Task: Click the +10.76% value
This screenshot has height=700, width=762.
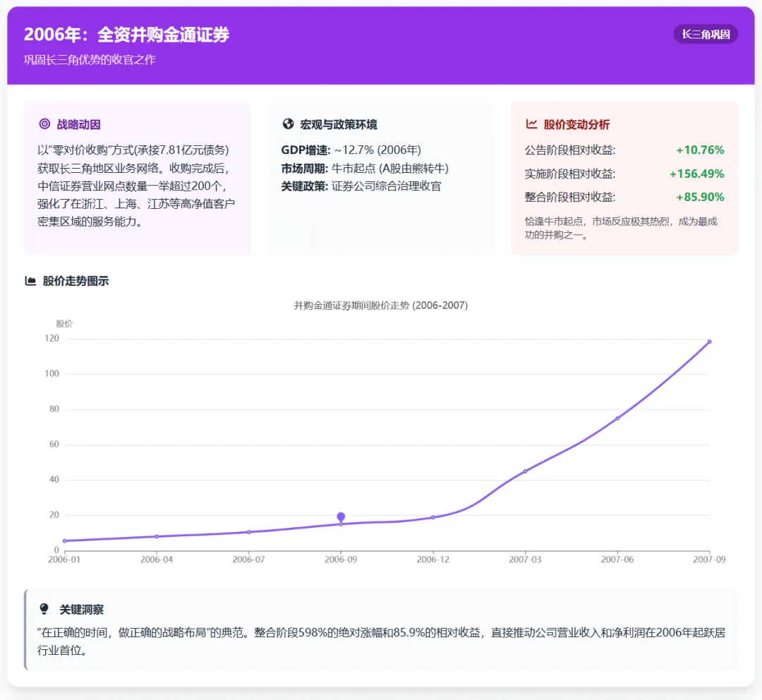Action: [700, 150]
